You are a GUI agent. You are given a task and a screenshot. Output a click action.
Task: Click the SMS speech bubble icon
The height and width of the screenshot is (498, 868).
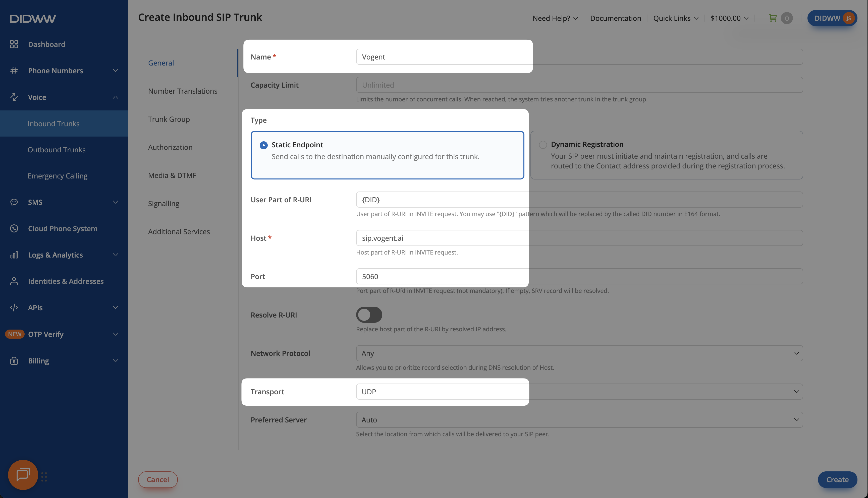click(x=14, y=202)
